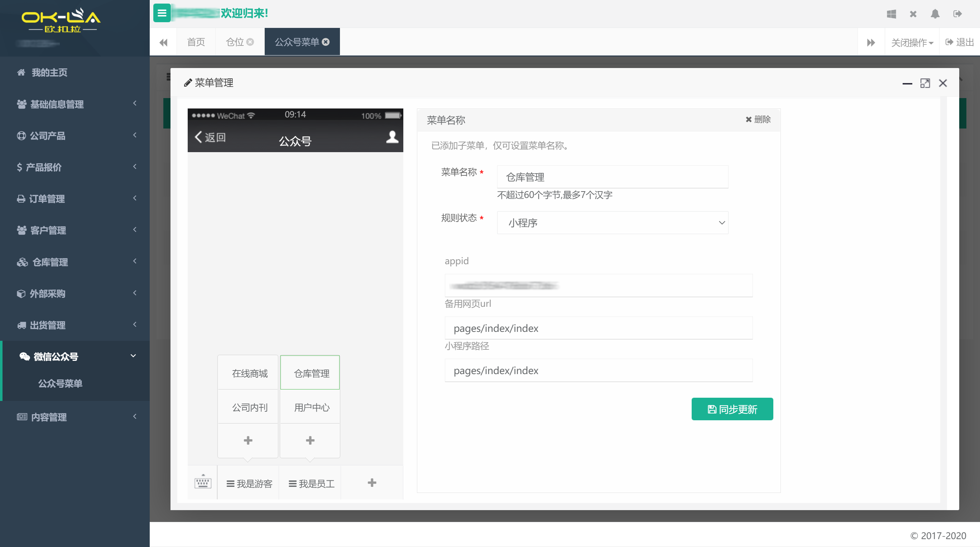The image size is (980, 547).
Task: Select the 仓库管理 submenu item in preview
Action: 311,373
